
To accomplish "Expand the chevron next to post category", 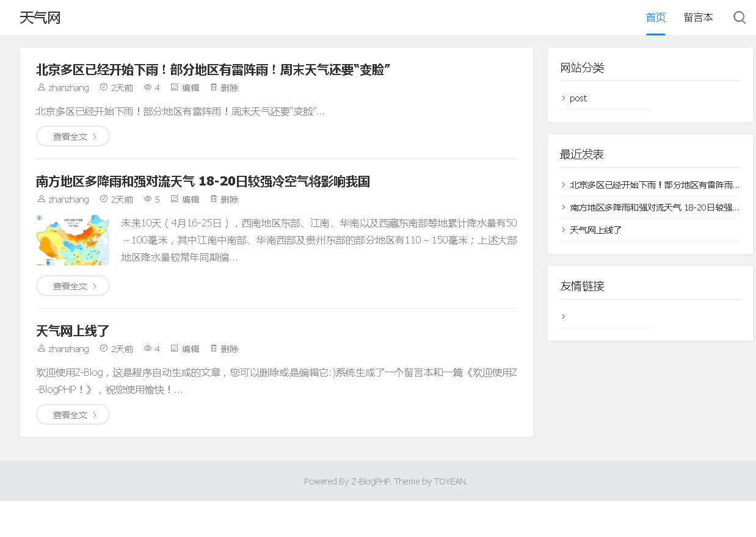I will click(x=562, y=98).
